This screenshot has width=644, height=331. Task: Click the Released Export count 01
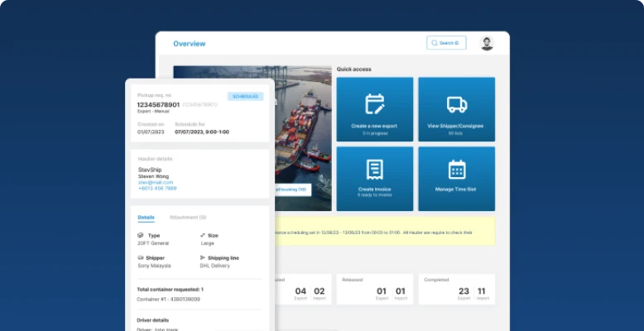tap(382, 291)
